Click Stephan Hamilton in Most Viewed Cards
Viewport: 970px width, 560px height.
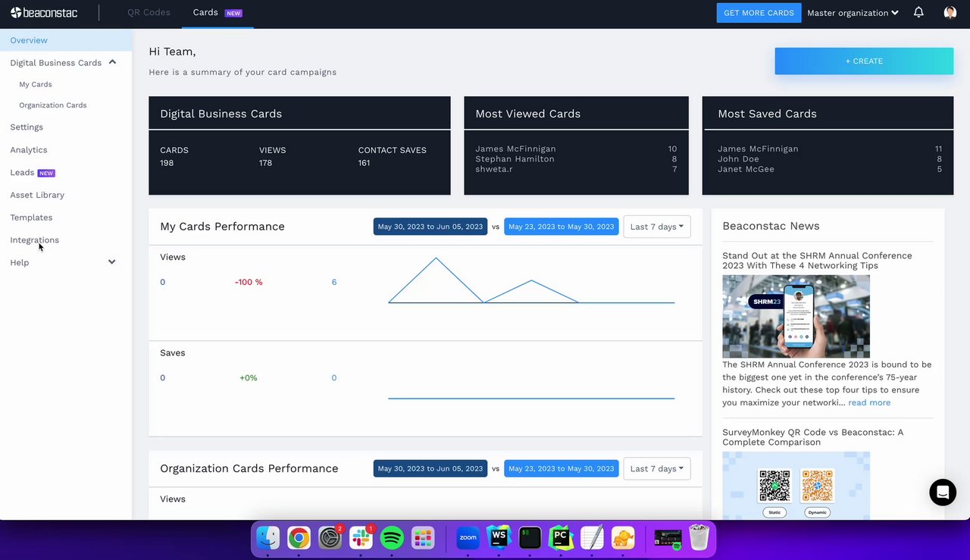(515, 159)
